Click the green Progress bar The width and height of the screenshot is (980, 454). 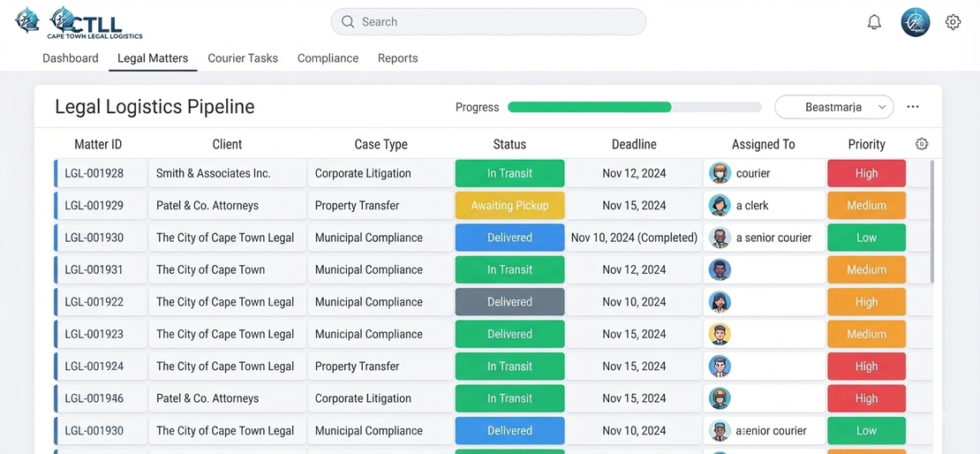coord(590,107)
